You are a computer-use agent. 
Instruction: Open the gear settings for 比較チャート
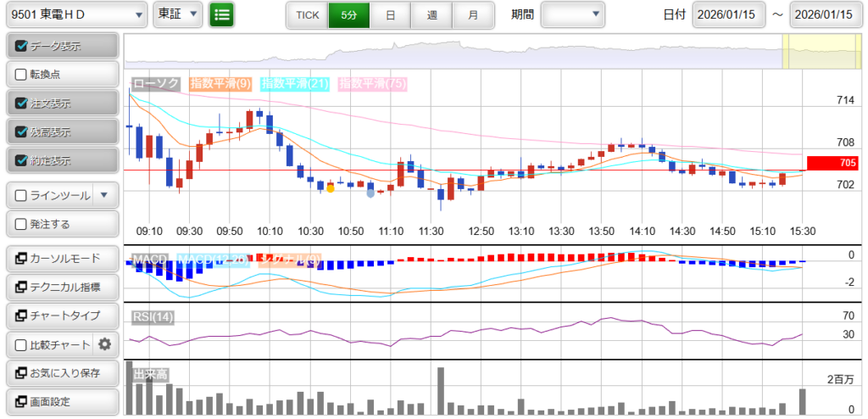coord(105,344)
